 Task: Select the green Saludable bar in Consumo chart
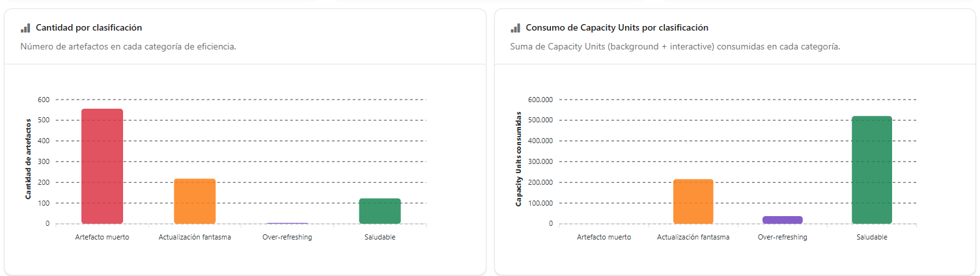[x=872, y=170]
